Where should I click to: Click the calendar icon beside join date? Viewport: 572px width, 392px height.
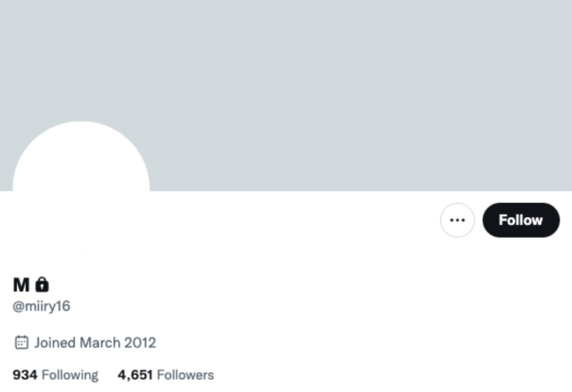(x=21, y=342)
